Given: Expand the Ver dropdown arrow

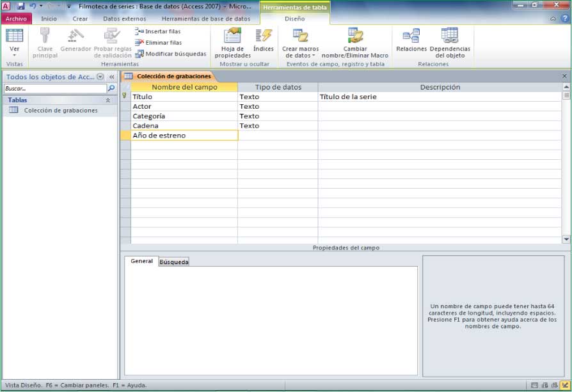Looking at the screenshot, I should point(14,56).
